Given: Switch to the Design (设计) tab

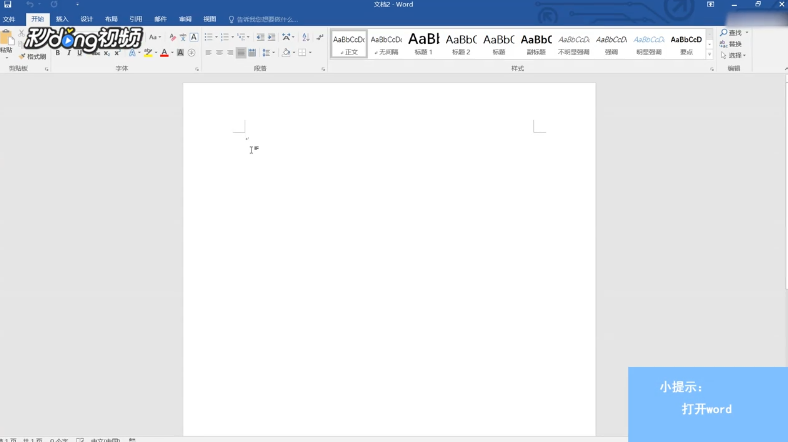Looking at the screenshot, I should (x=86, y=19).
